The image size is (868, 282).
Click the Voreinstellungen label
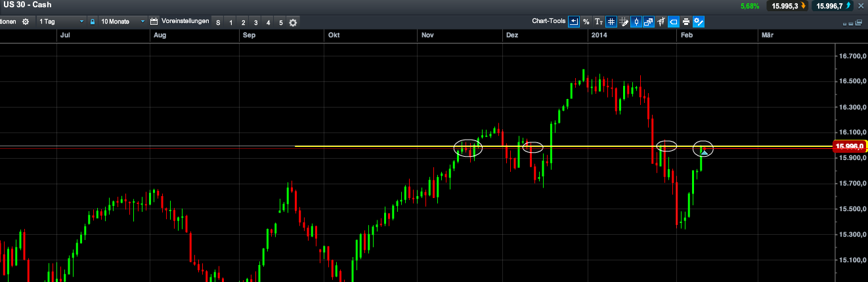(x=185, y=21)
